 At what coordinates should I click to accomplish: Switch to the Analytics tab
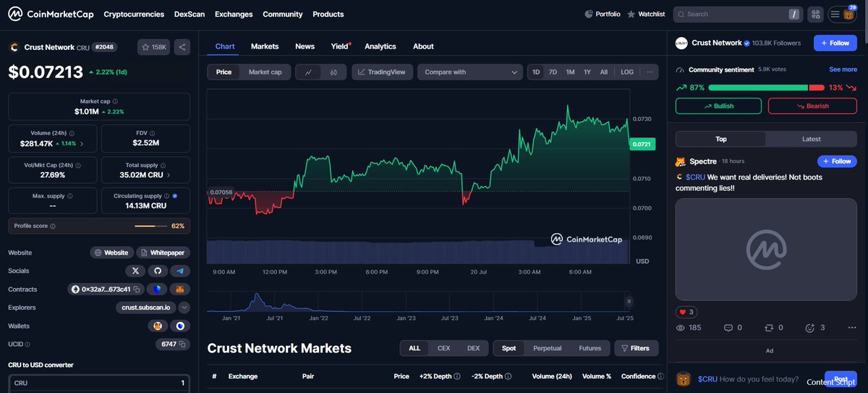tap(380, 46)
